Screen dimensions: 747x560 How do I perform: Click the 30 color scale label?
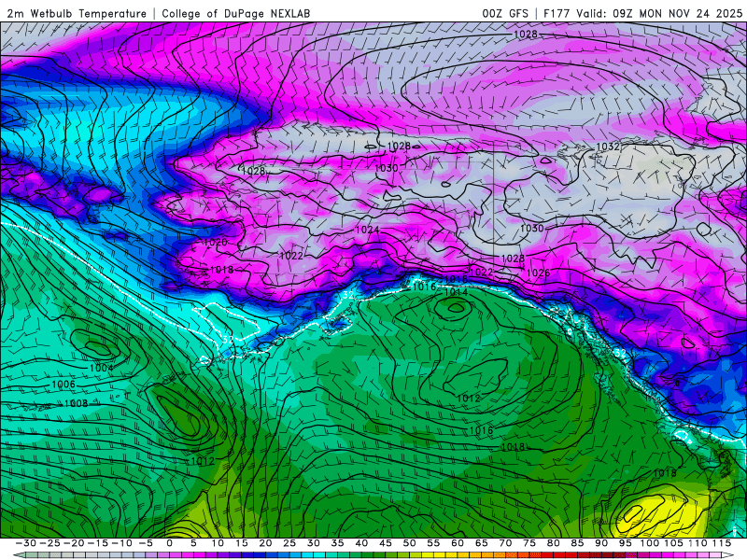coord(314,543)
